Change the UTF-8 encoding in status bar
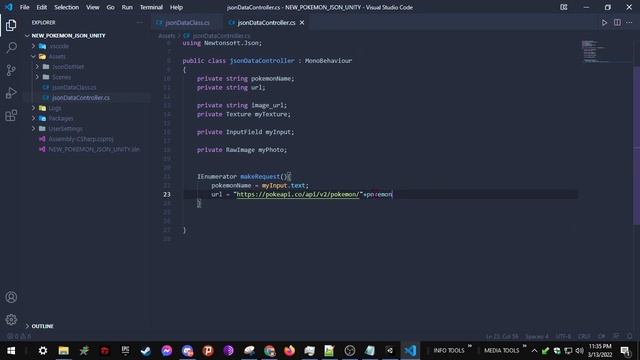640x360 pixels. pyautogui.click(x=564, y=337)
